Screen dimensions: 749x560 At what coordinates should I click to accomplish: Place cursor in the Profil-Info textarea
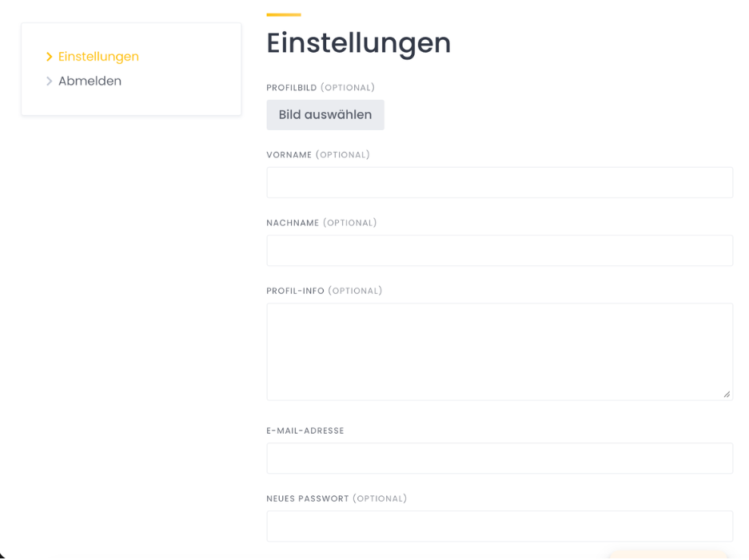coord(499,351)
